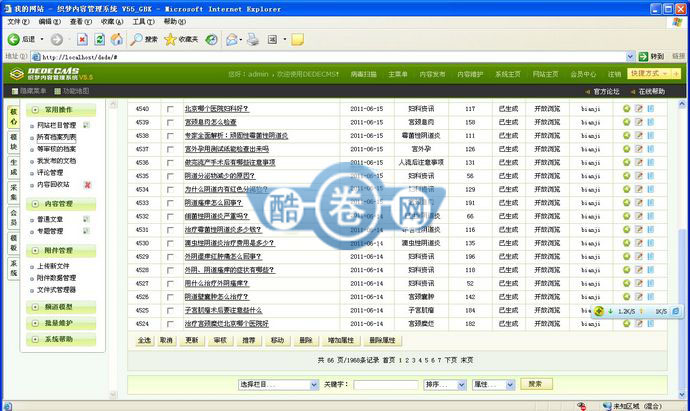The width and height of the screenshot is (690, 411).
Task: Open 内容发布 in the top navigation
Action: click(432, 74)
